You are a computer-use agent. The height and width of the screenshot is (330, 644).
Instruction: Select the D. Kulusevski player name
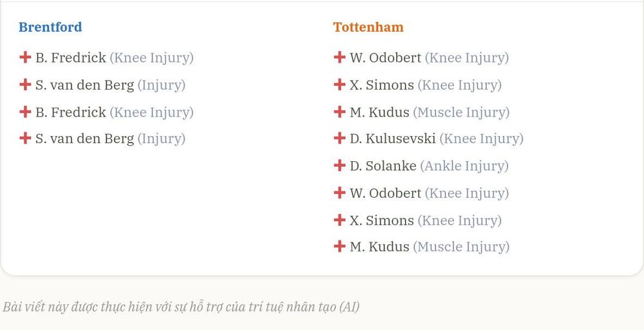coord(393,139)
